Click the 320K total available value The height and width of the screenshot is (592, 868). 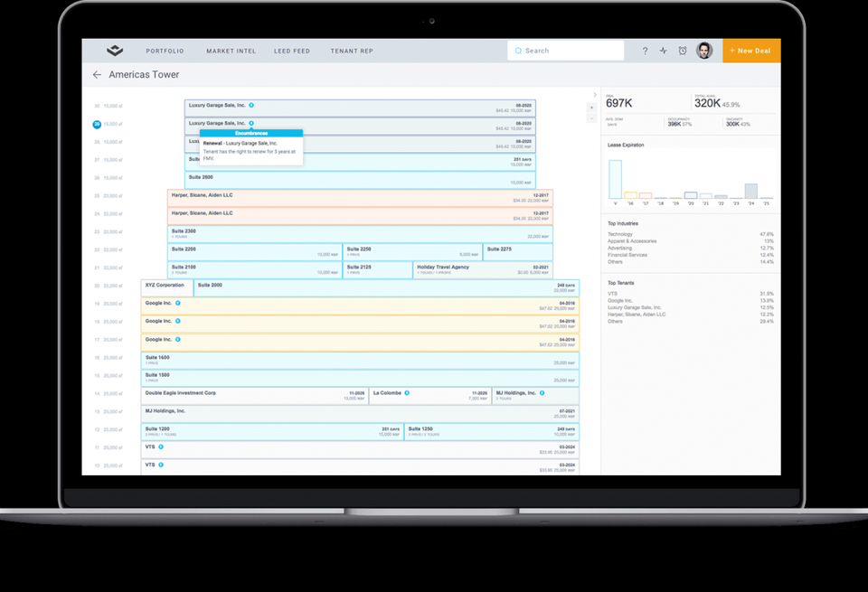[x=707, y=103]
